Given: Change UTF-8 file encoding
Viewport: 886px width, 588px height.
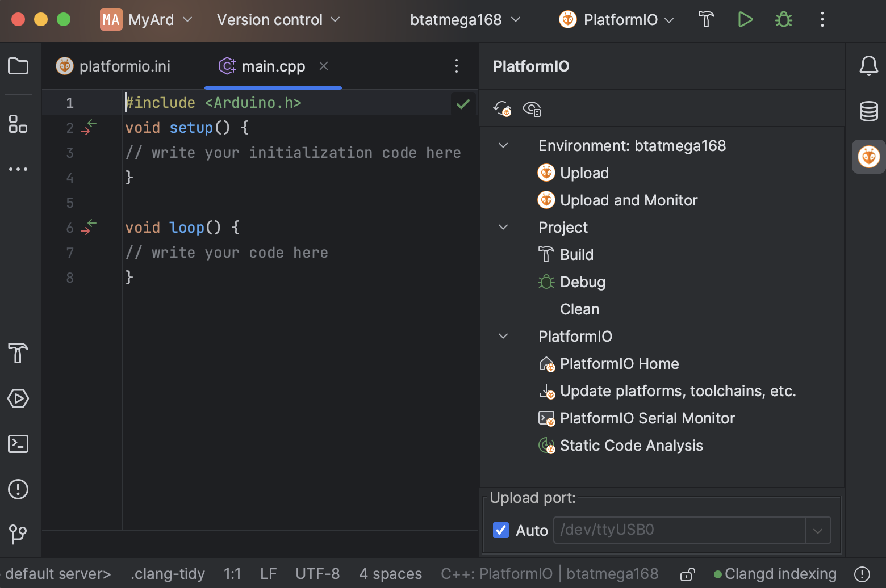Looking at the screenshot, I should point(317,574).
